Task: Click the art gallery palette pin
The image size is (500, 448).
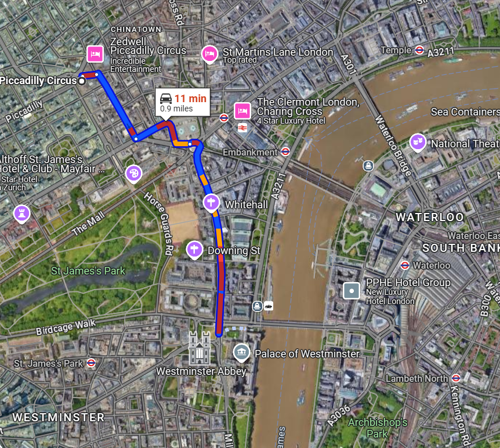Action: pos(134,174)
